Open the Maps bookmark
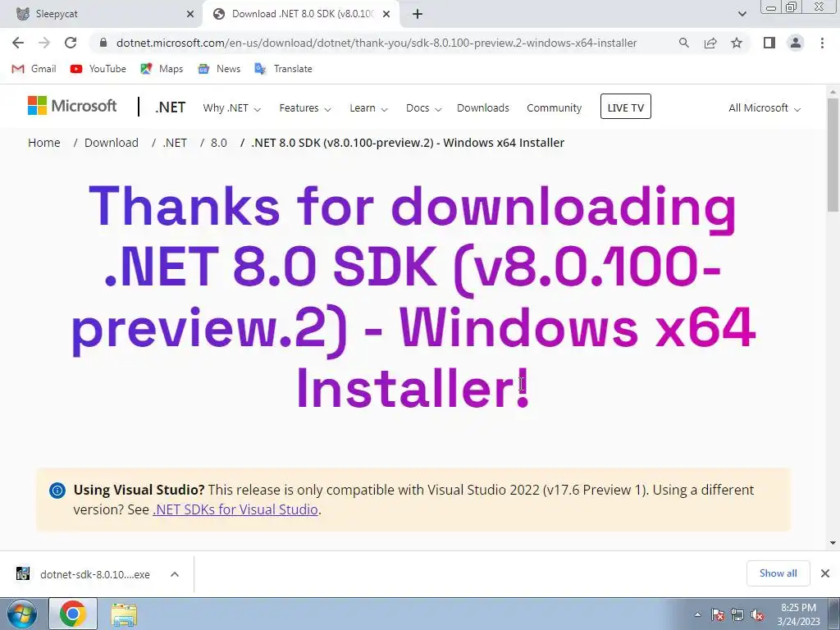Viewport: 840px width, 630px height. click(162, 69)
